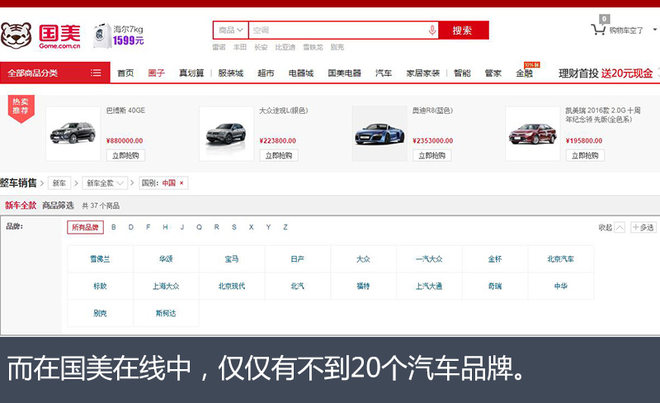Open the 全部商品分类 category menu
Image resolution: width=660 pixels, height=403 pixels.
(x=55, y=73)
